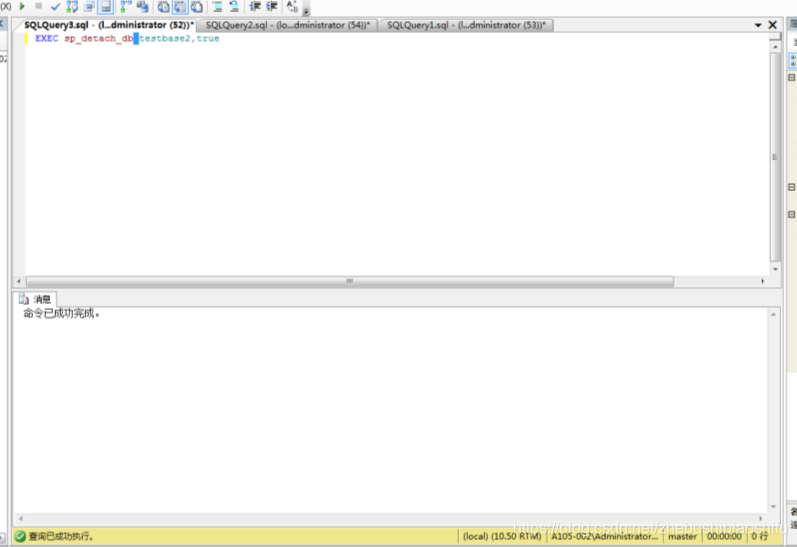Switch to the SQLQuery1.sql tab

pyautogui.click(x=466, y=25)
